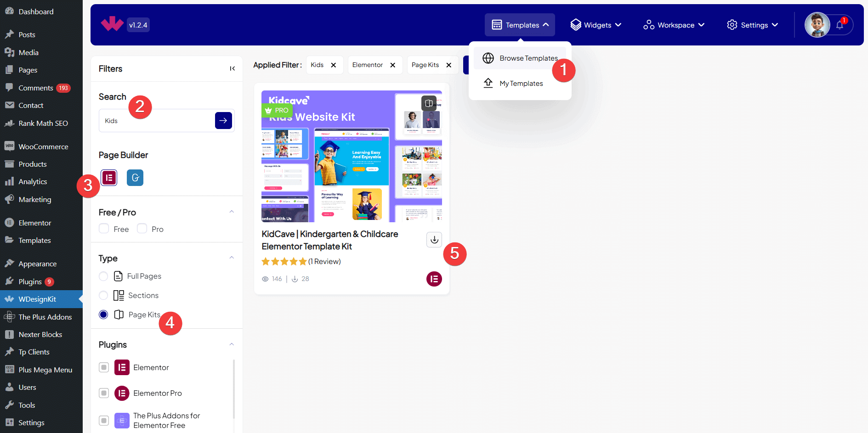
Task: Click the WDesignKit logo in header
Action: tap(112, 24)
